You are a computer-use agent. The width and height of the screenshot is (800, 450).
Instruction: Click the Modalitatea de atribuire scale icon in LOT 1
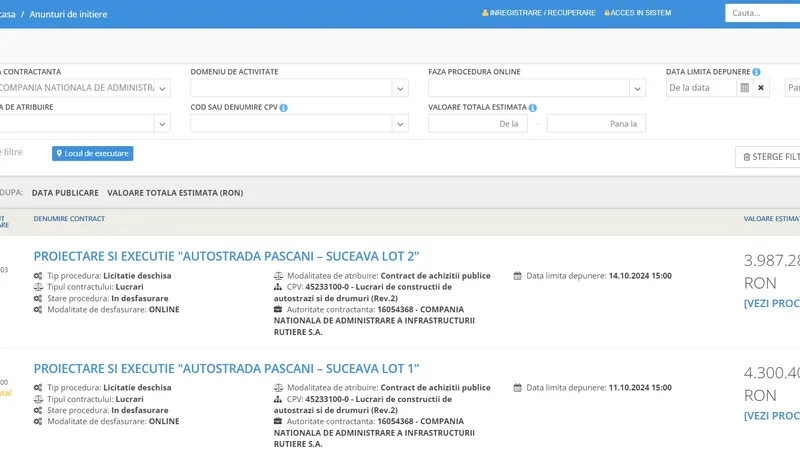[278, 388]
